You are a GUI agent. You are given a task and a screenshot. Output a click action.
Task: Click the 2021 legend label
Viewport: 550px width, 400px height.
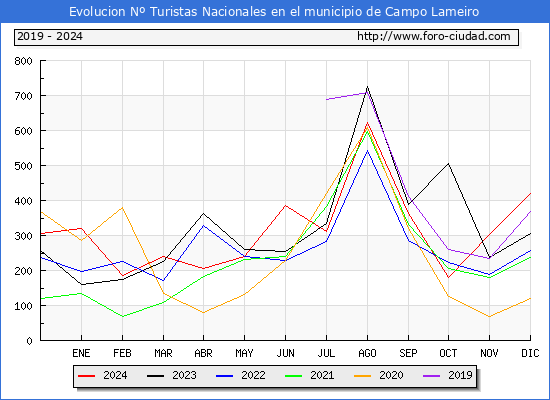point(322,375)
